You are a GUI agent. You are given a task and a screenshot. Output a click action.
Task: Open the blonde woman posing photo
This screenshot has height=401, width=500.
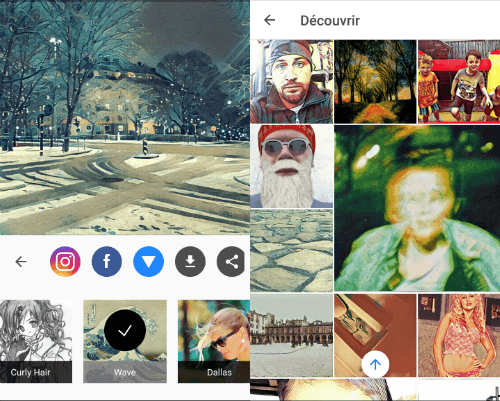pos(459,335)
